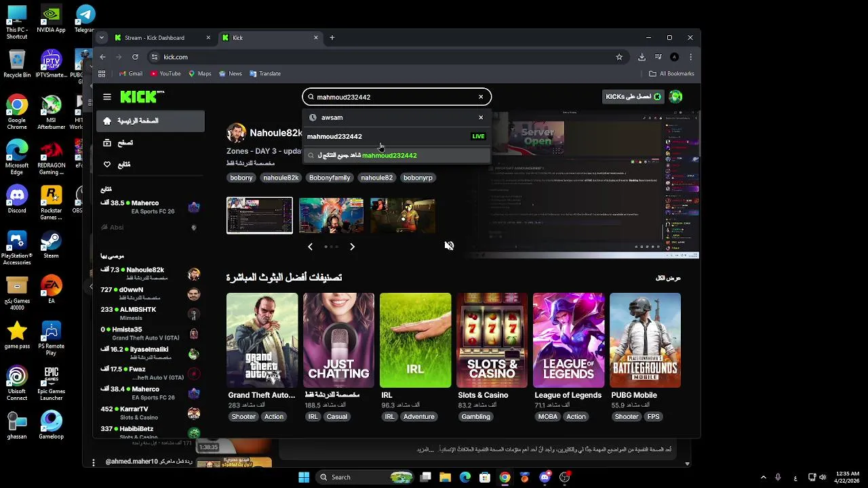Click the Bobonyfamily tag
The width and height of the screenshot is (868, 488).
[x=330, y=178]
